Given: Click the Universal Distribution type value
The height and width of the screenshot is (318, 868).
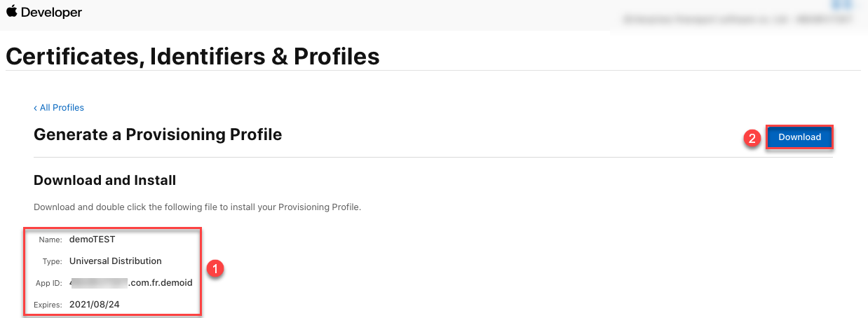Looking at the screenshot, I should click(x=115, y=261).
